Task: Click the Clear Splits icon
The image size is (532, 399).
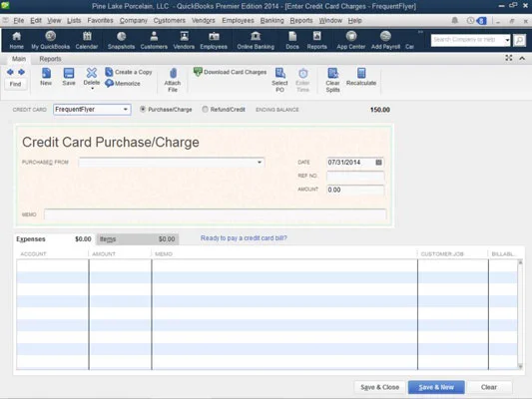Action: tap(332, 73)
